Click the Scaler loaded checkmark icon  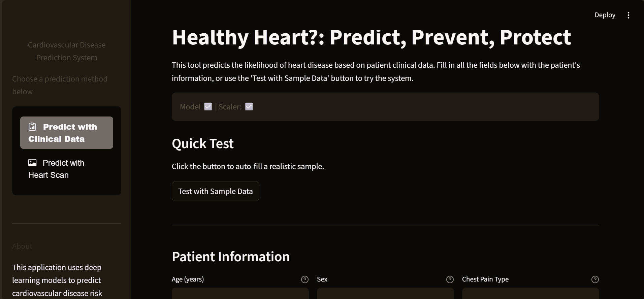point(249,107)
